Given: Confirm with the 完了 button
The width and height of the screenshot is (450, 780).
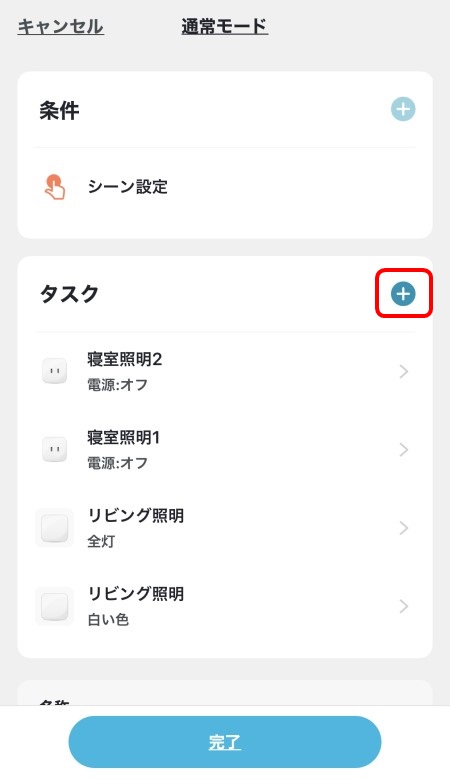Looking at the screenshot, I should click(225, 742).
